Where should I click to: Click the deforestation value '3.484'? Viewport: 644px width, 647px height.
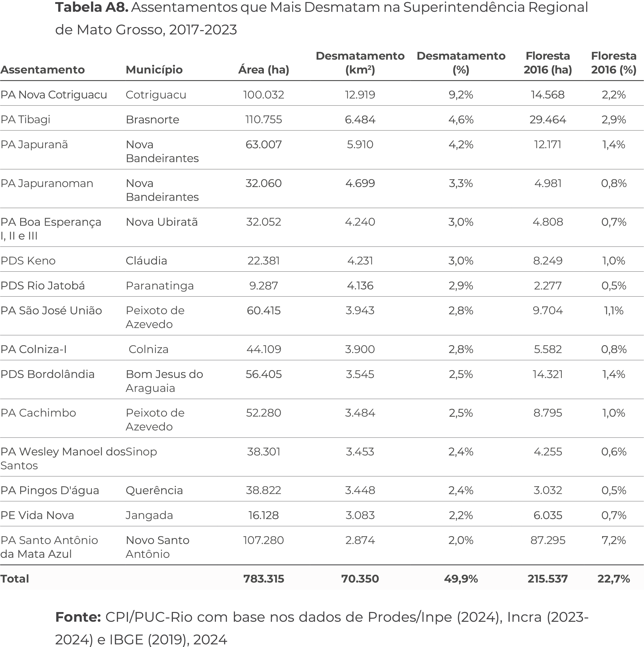360,413
